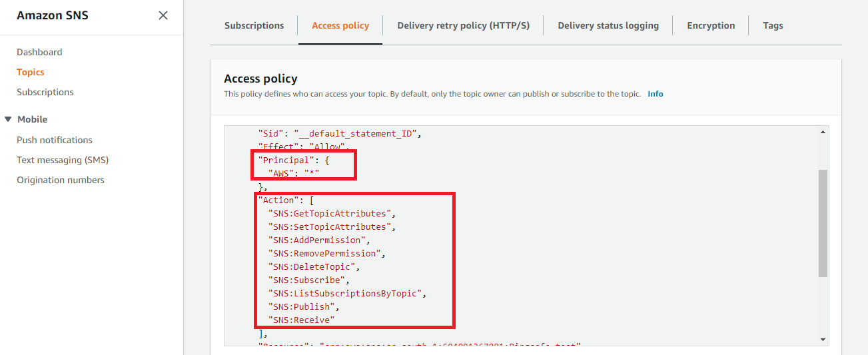This screenshot has width=868, height=355.
Task: Open Delivery retry policy (HTTP/S) tab
Action: click(x=463, y=25)
